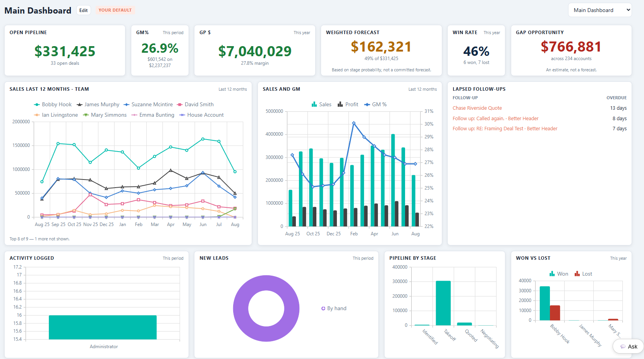Open the Main Dashboard dropdown selector
Image resolution: width=644 pixels, height=359 pixels.
coord(599,10)
